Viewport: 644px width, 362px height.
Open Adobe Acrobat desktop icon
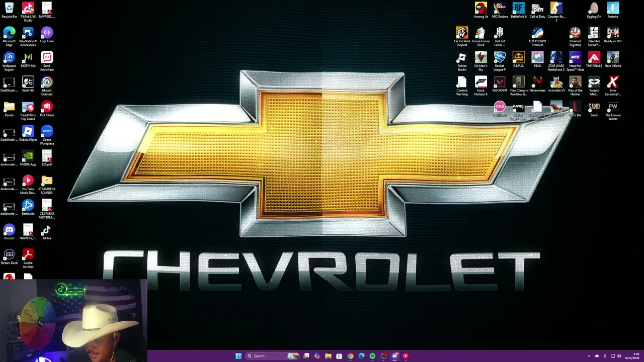[x=28, y=258]
